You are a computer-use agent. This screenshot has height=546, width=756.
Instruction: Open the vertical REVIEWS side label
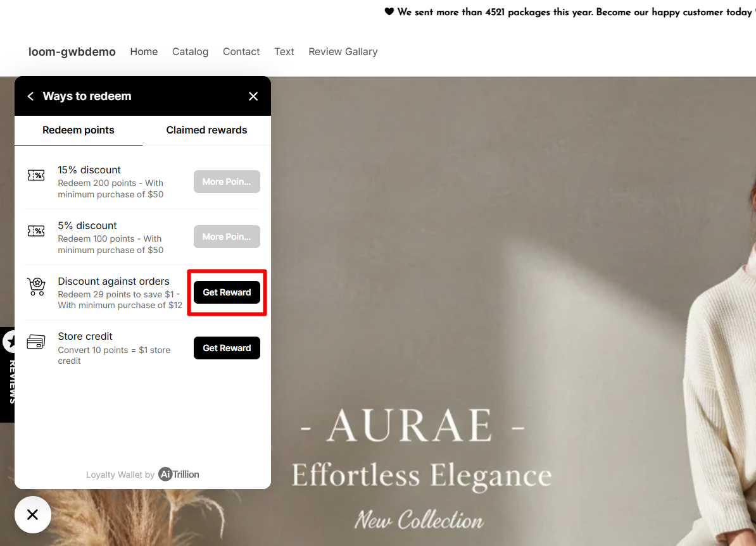click(13, 382)
